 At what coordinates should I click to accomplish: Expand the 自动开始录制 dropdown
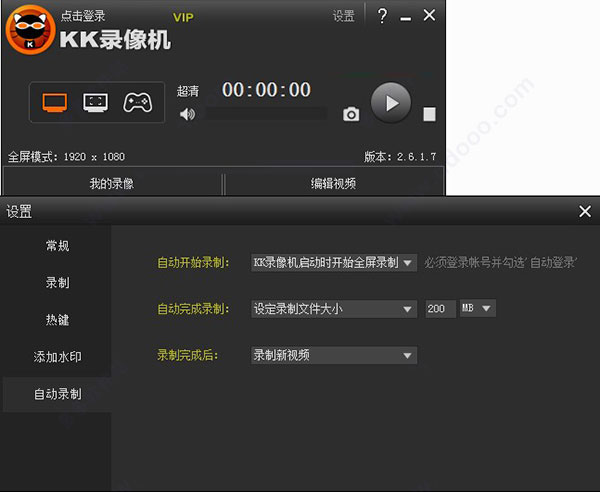[x=334, y=263]
